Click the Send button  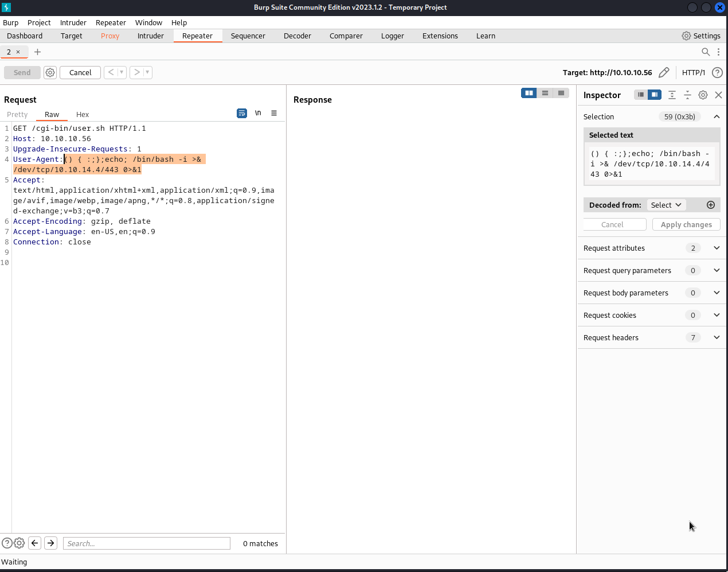pos(22,72)
